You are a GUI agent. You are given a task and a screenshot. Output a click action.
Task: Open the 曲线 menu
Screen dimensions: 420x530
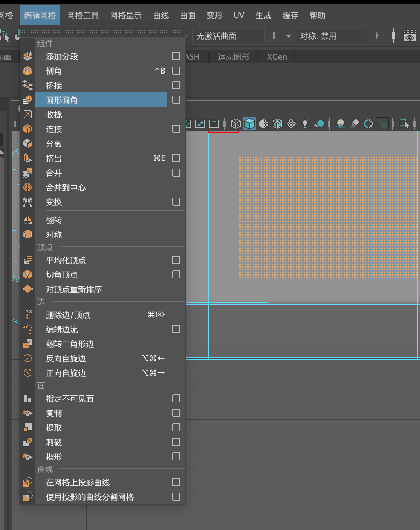click(161, 15)
